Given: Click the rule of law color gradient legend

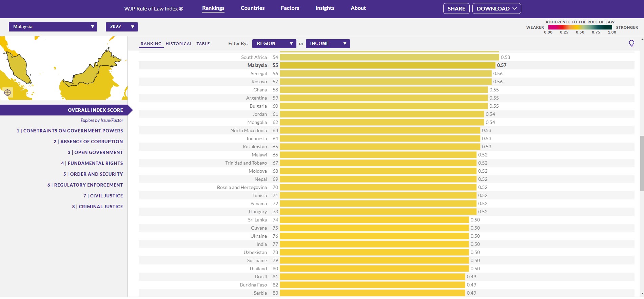Looking at the screenshot, I should [x=580, y=27].
